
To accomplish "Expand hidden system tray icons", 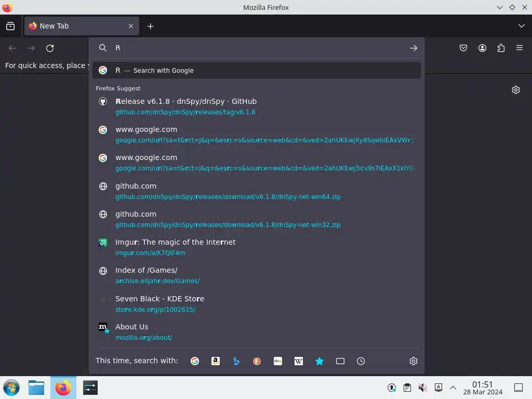I will (453, 388).
